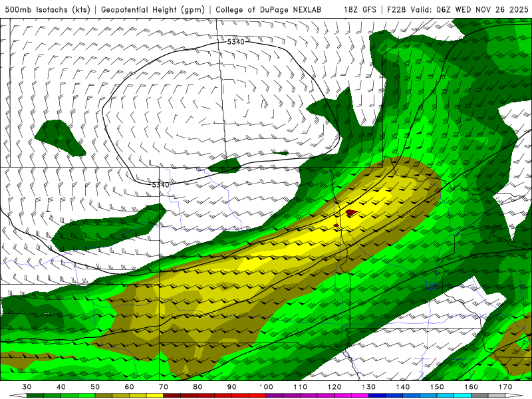Click the bright yellow swatch left of 70 mark
532x399 pixels.
point(155,396)
